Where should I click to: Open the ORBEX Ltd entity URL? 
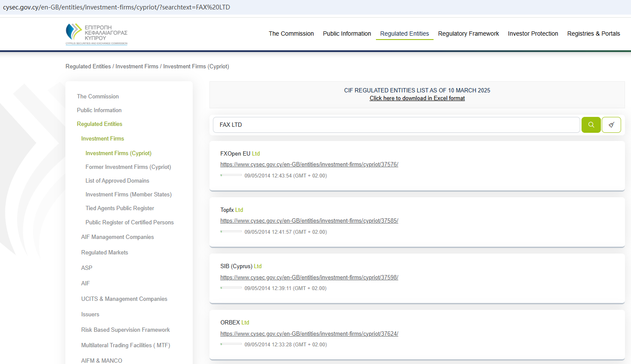point(309,334)
